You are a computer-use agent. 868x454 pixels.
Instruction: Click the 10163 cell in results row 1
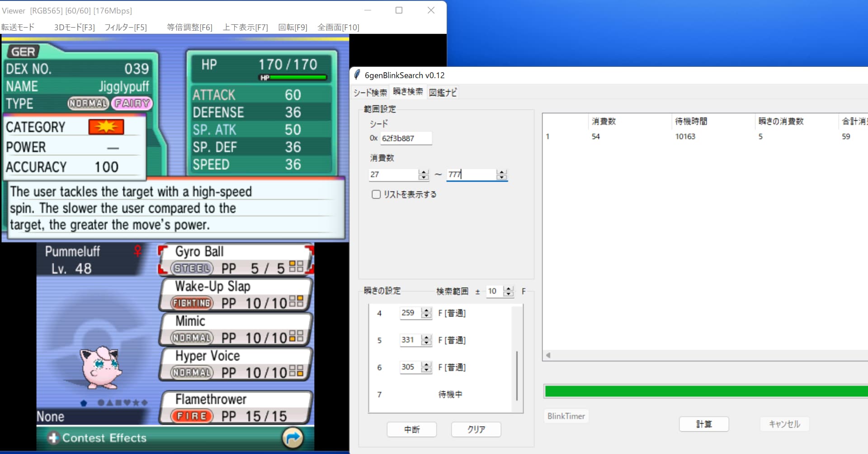click(685, 136)
